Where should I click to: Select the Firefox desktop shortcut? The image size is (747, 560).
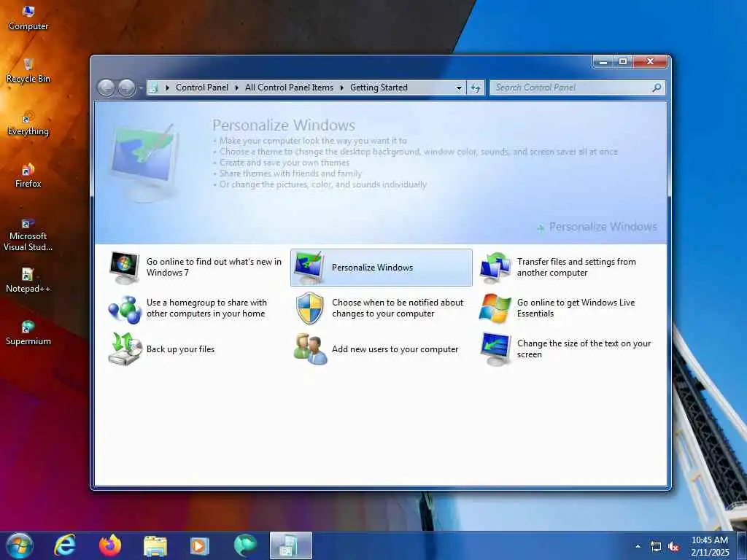[x=28, y=176]
